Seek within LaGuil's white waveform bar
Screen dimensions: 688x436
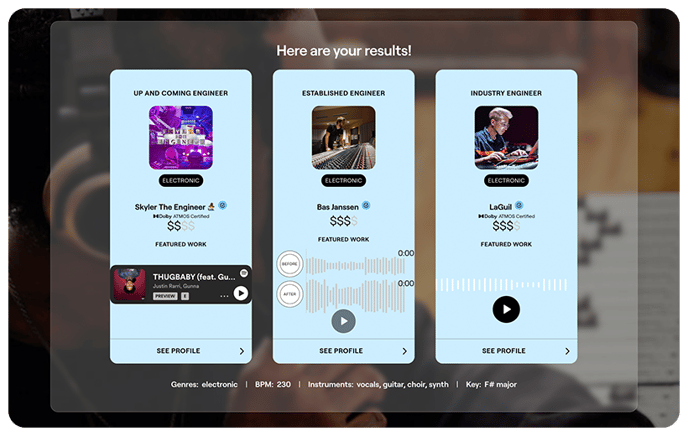point(504,285)
